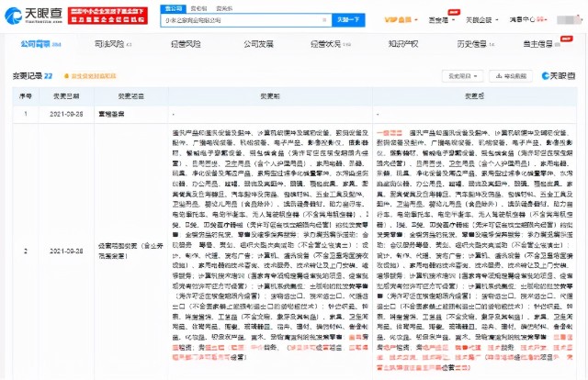
Task: Select the 查关系 search tab
Action: click(x=224, y=8)
